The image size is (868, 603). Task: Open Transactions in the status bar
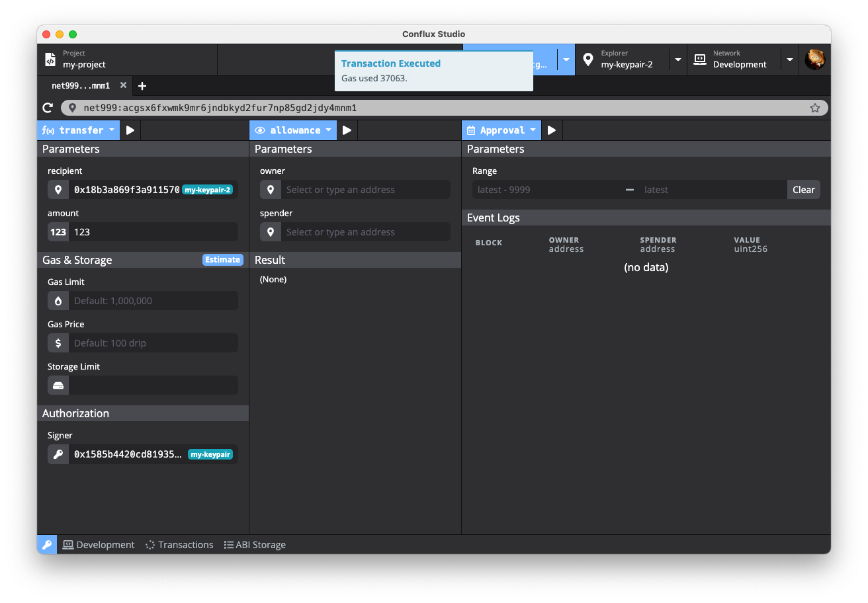(x=179, y=545)
